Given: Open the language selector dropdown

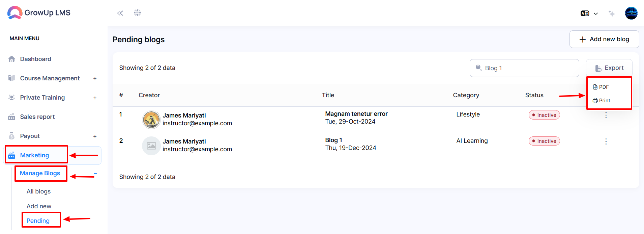Looking at the screenshot, I should (x=589, y=14).
